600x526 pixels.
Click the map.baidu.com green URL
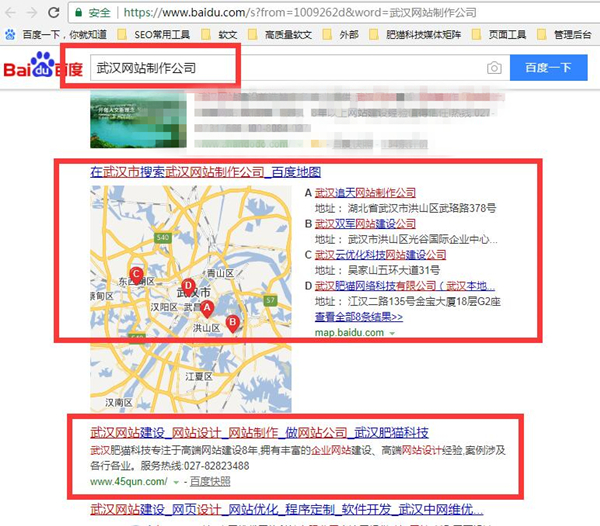(349, 333)
